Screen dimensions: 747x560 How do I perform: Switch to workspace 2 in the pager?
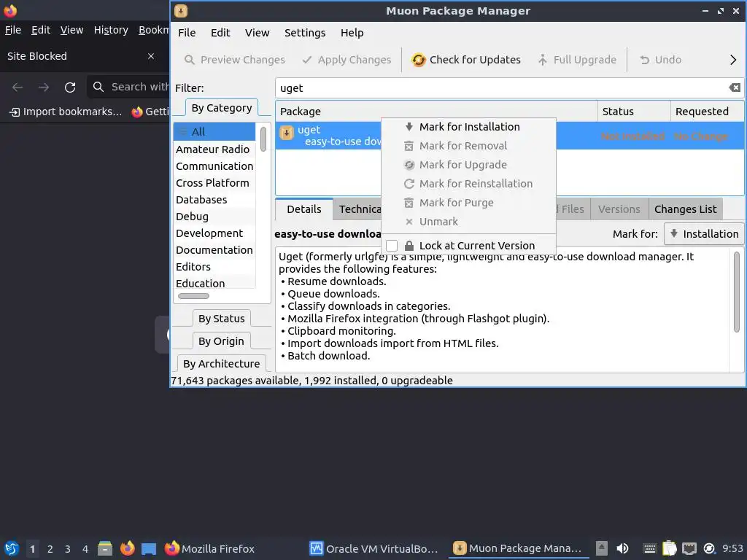[50, 549]
